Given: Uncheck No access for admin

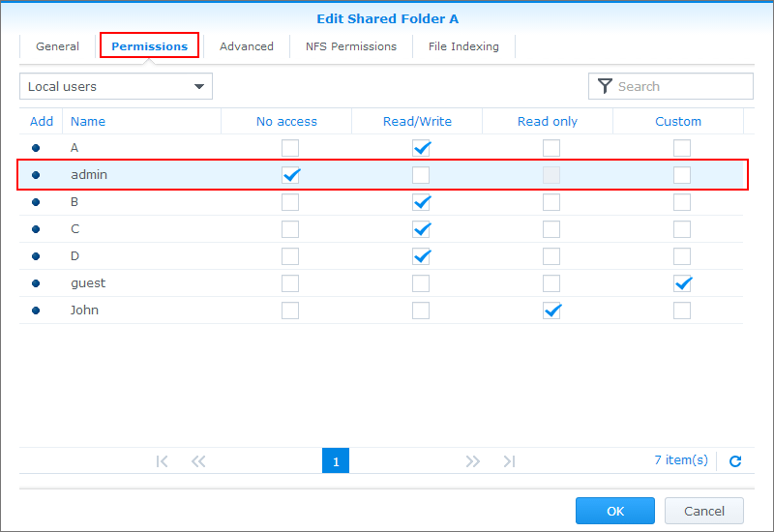Looking at the screenshot, I should click(290, 175).
